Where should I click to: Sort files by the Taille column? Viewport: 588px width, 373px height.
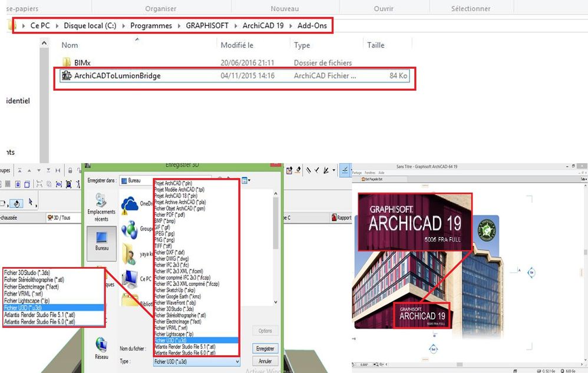376,45
